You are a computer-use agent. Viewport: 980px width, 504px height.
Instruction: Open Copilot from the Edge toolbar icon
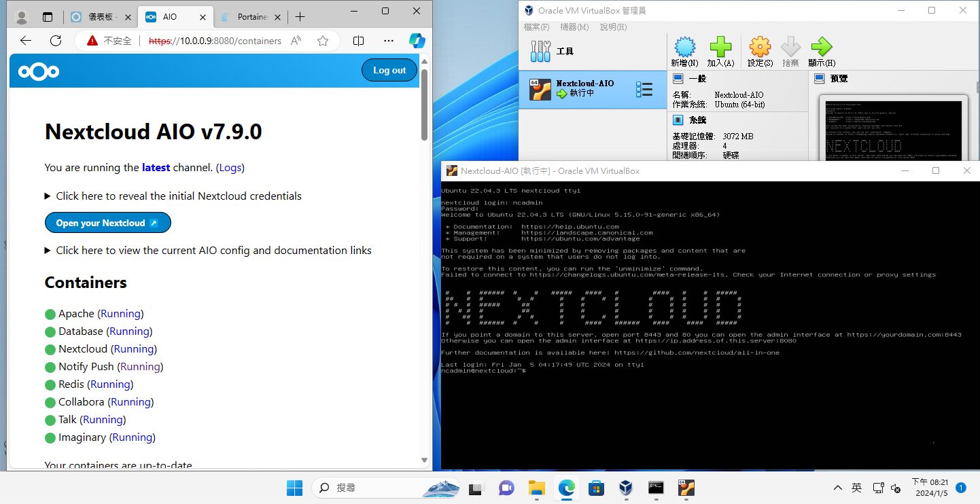point(417,41)
